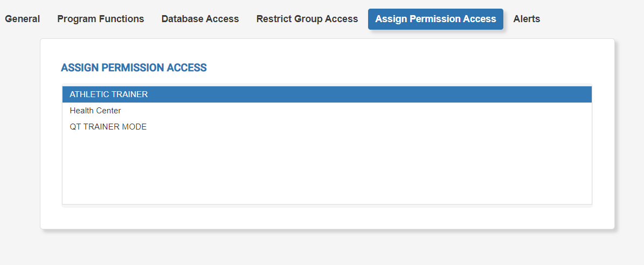Select the Restrict Group Access tab
This screenshot has width=644, height=265.
coord(307,19)
